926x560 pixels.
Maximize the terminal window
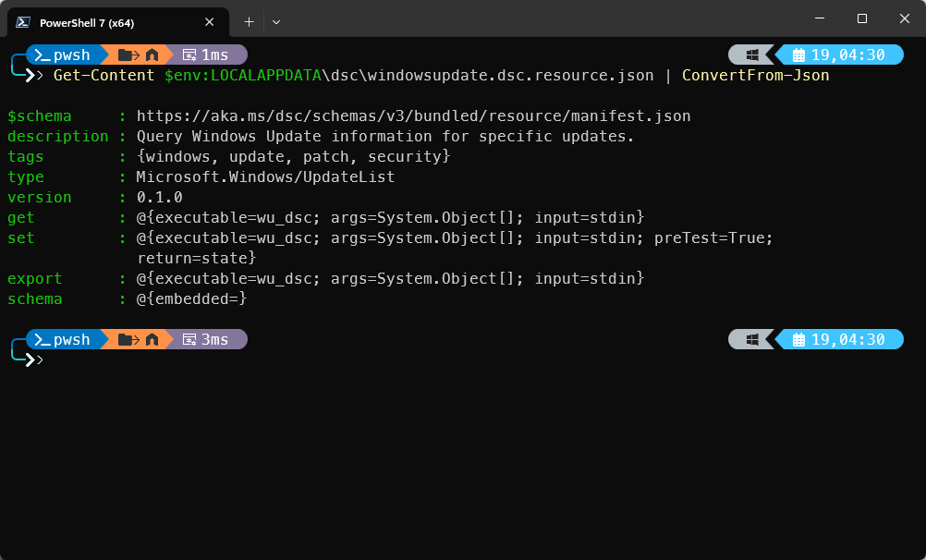pyautogui.click(x=861, y=18)
